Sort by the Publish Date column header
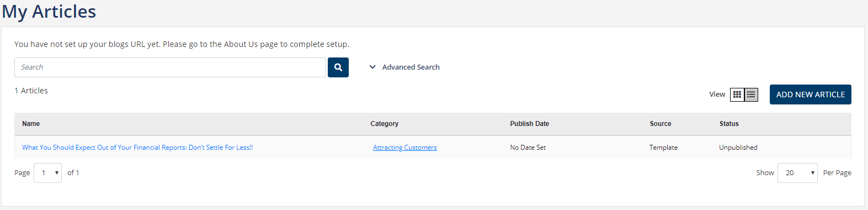 pos(530,124)
